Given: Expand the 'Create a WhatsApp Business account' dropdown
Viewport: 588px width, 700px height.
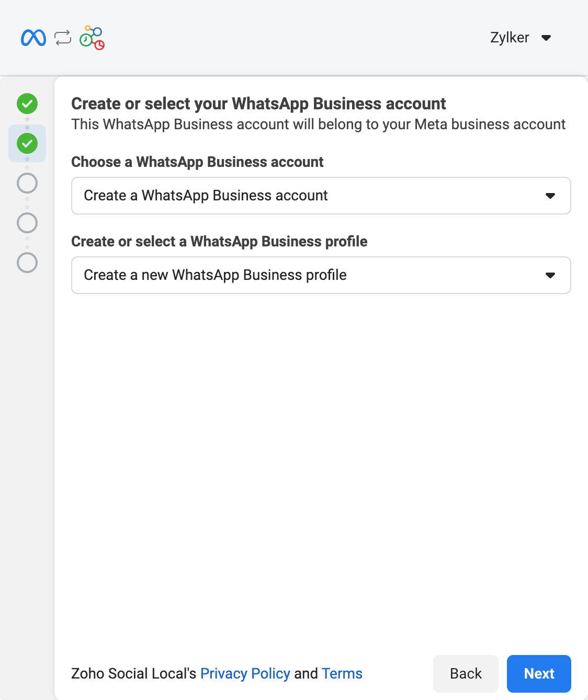Looking at the screenshot, I should coord(321,196).
